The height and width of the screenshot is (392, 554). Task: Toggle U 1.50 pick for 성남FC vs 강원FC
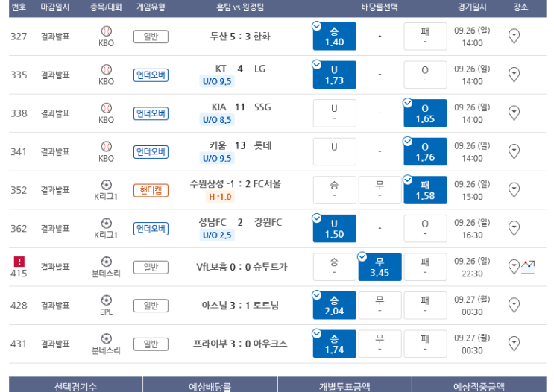[x=334, y=229]
